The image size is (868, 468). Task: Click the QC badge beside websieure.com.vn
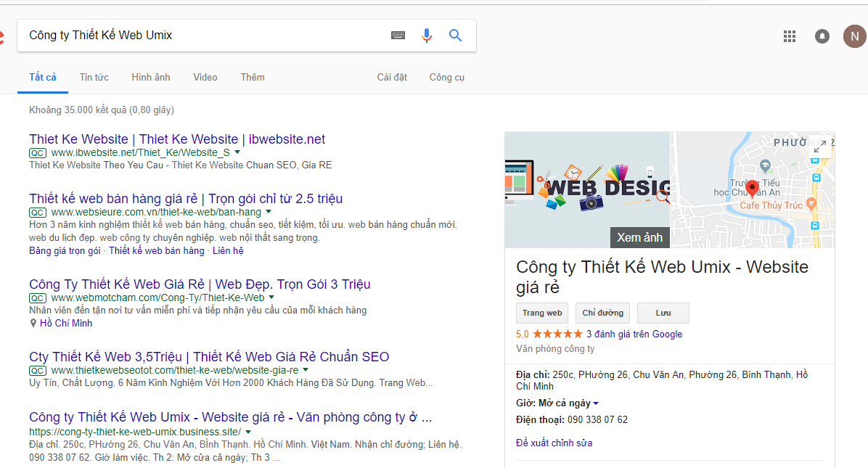point(38,213)
